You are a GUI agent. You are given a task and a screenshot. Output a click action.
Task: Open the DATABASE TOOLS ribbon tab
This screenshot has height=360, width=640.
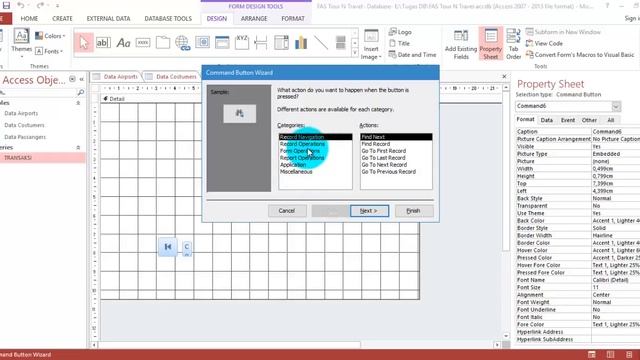point(168,18)
